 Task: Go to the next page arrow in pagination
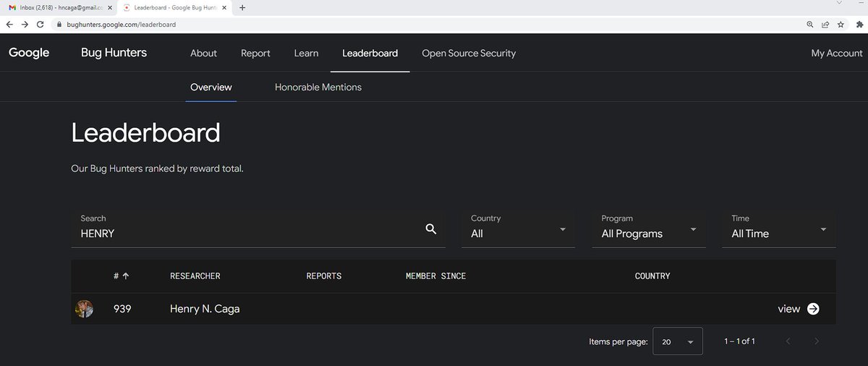[x=817, y=341]
